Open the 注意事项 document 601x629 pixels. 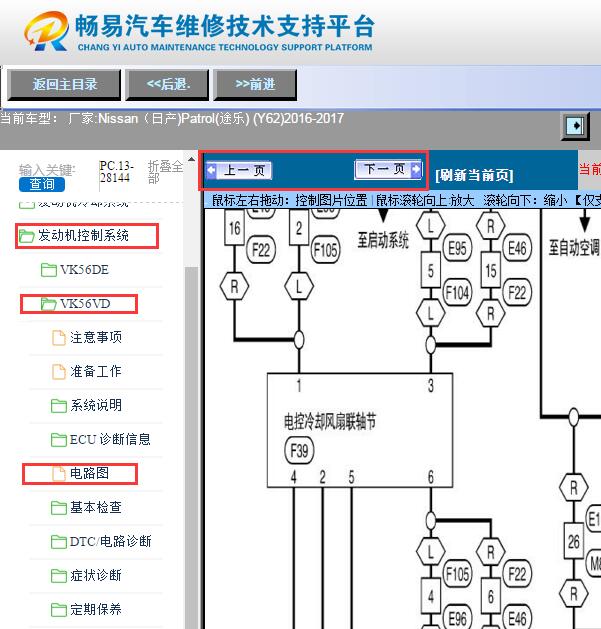click(96, 337)
